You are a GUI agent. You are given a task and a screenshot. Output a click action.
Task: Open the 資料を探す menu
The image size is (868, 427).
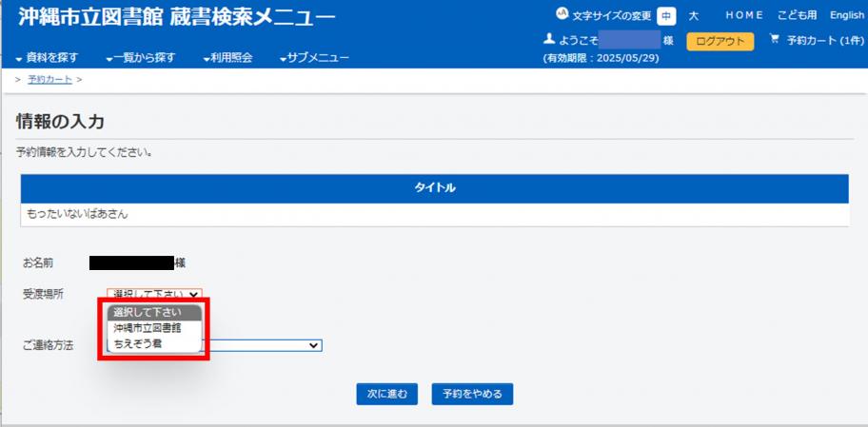click(x=47, y=57)
